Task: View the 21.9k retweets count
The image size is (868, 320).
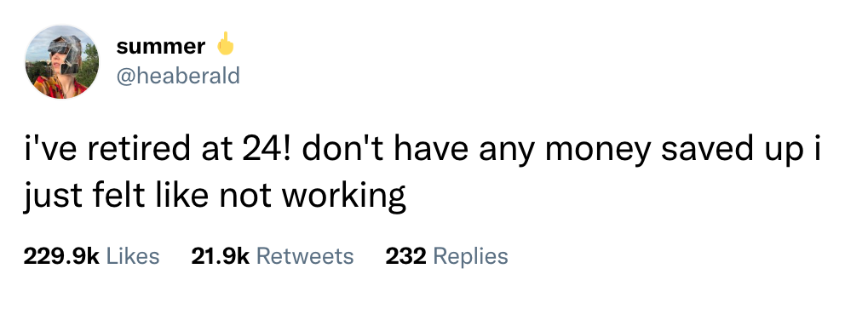Action: 221,256
